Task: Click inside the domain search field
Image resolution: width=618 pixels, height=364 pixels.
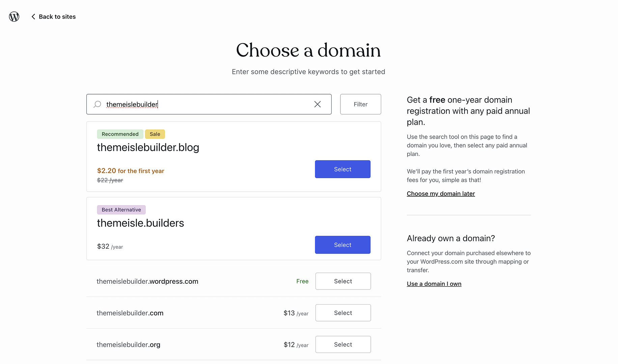Action: [202, 104]
